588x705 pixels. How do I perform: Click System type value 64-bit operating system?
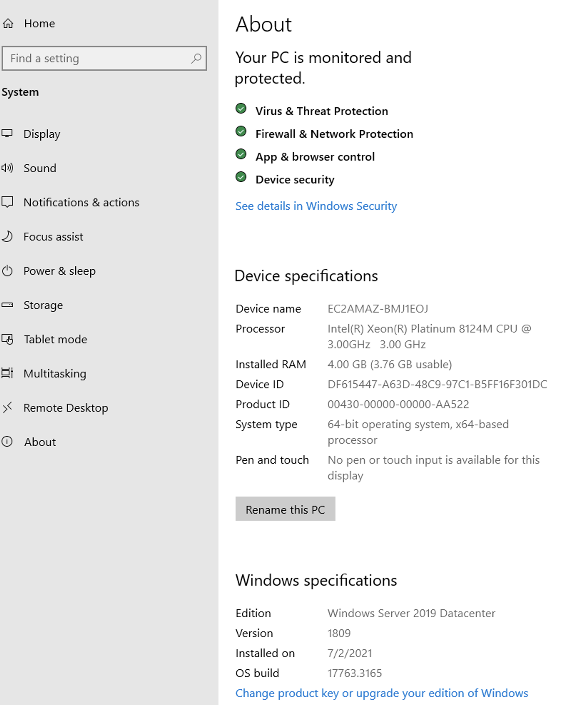tap(418, 432)
